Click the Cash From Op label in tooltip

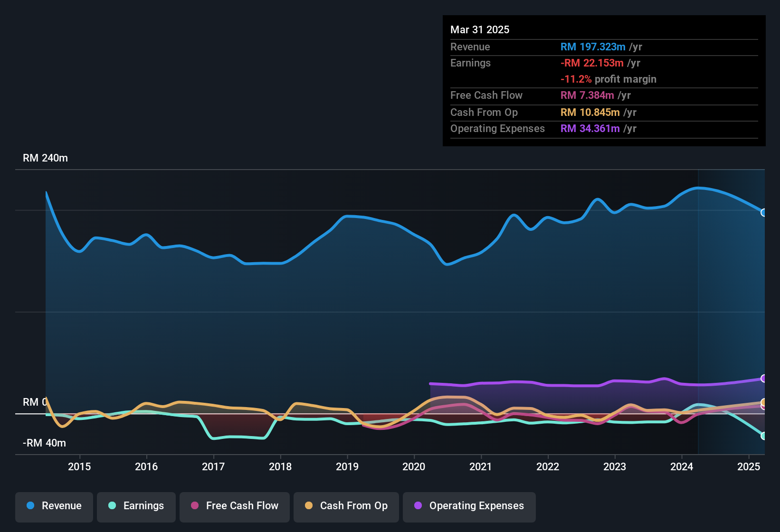pos(484,112)
